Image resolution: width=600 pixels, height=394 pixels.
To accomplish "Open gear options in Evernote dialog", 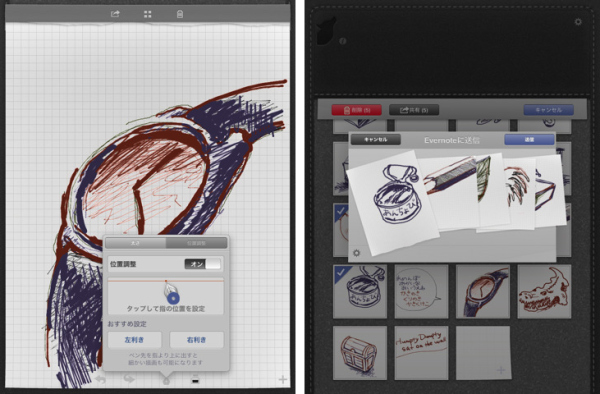I will pyautogui.click(x=356, y=253).
